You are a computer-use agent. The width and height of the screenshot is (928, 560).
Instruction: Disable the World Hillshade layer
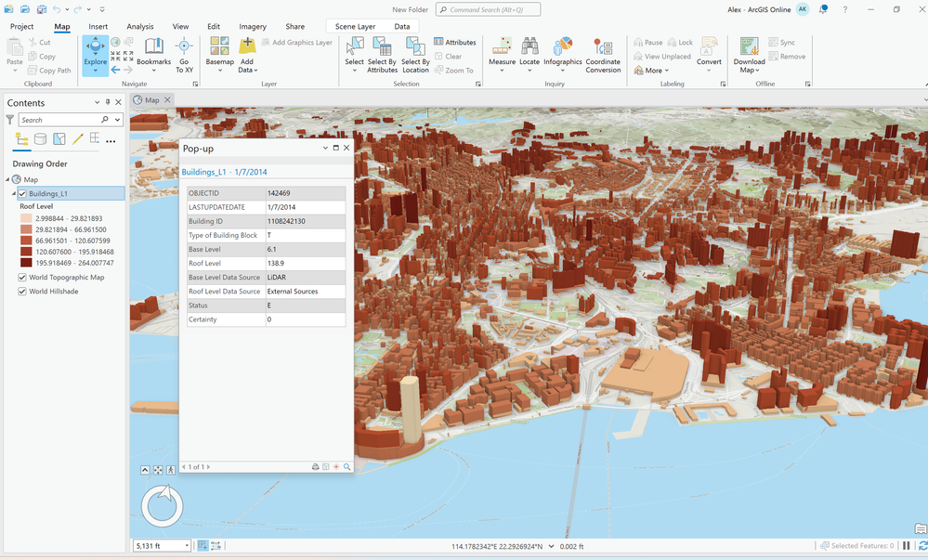pos(22,292)
